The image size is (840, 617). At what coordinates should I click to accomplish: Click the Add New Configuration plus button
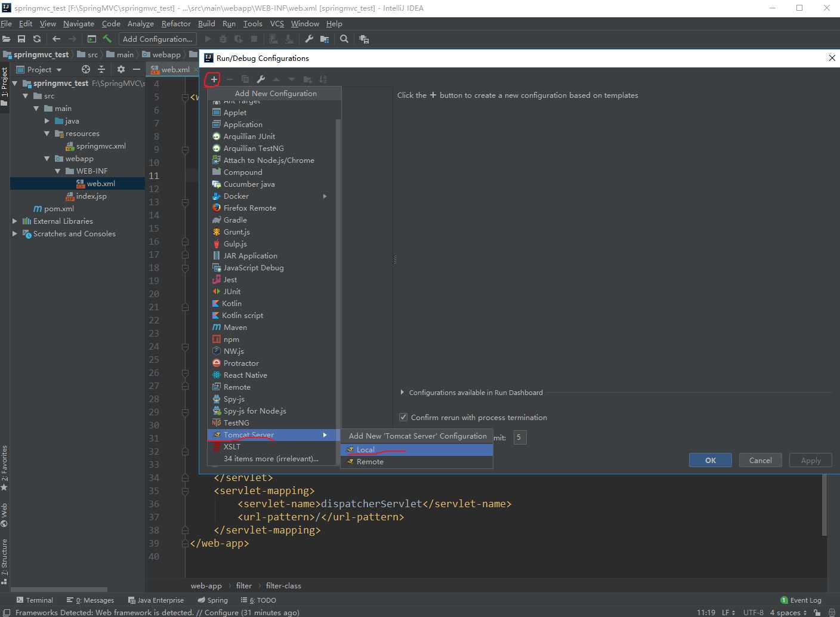214,79
